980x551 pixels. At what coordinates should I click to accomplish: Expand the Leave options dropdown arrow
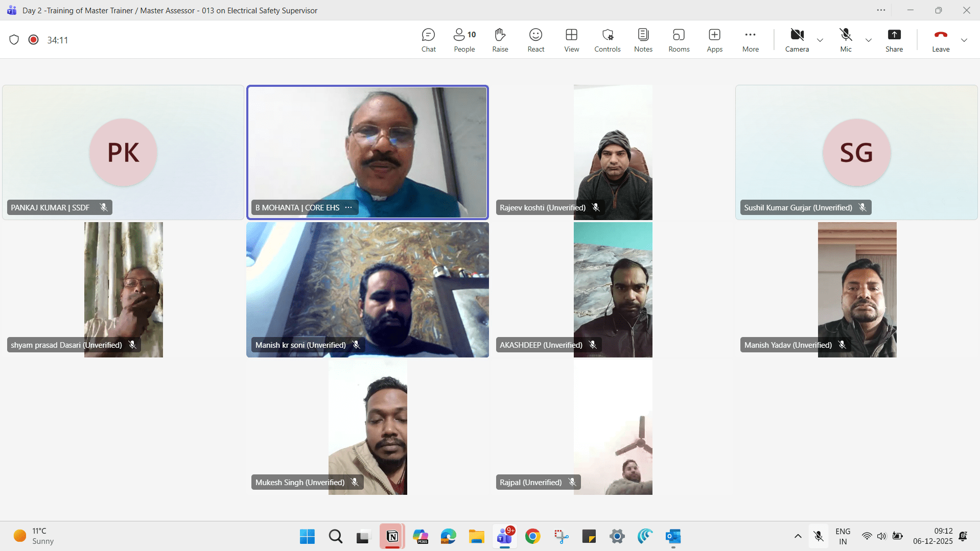(x=964, y=40)
